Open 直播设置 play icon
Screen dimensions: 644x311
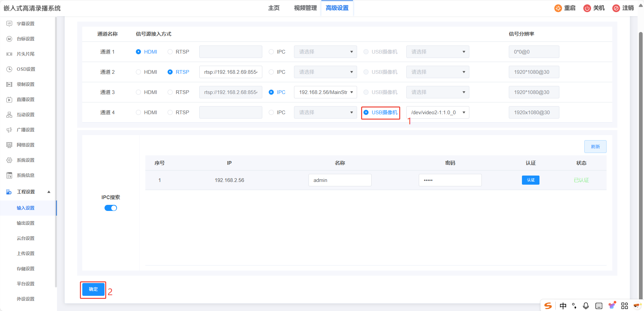(x=9, y=99)
